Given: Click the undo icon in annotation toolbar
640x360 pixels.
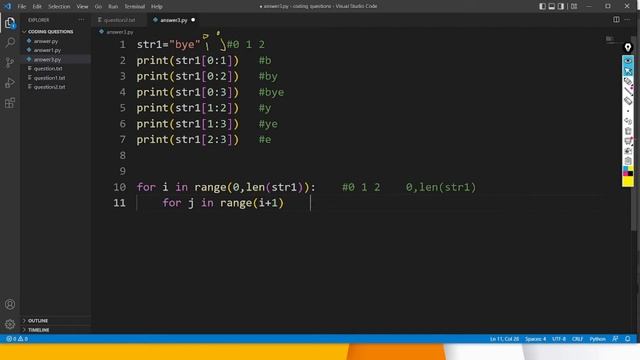Looking at the screenshot, I should click(x=628, y=121).
